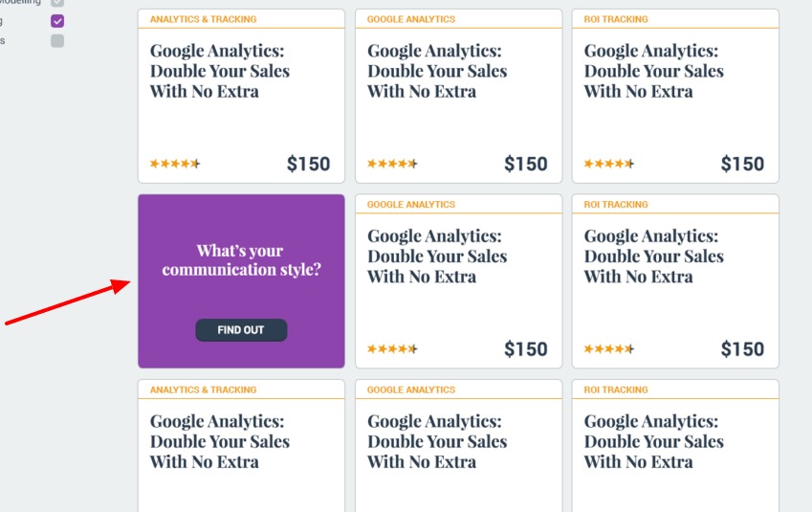Click the FIND OUT button
Viewport: 812px width, 512px height.
(x=241, y=330)
